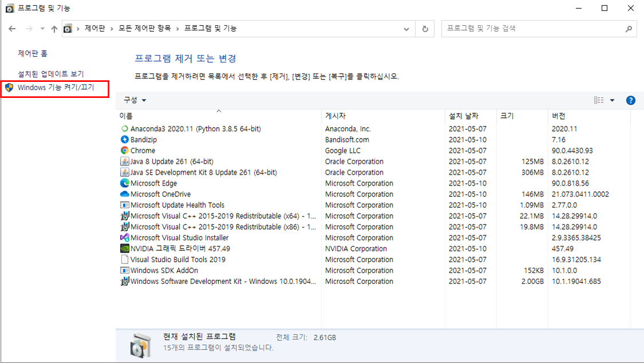Select Microsoft Edge program name
This screenshot has height=363, width=644.
[153, 183]
